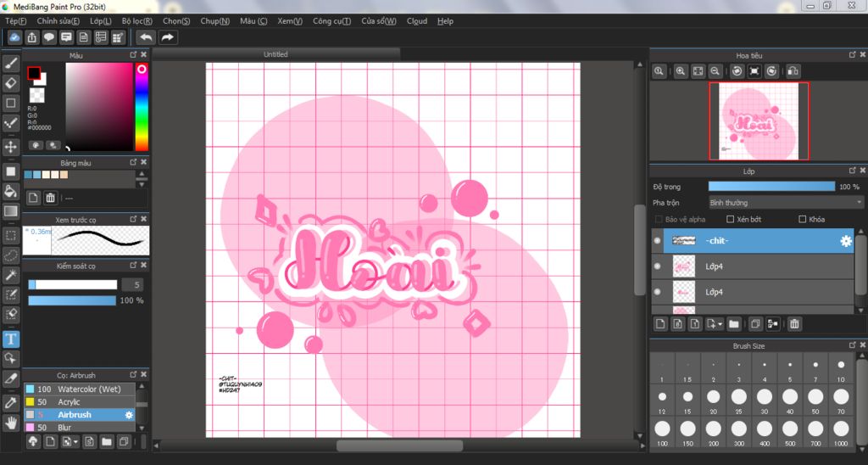Delete the palette color via trash icon
The image size is (868, 465).
coord(50,198)
